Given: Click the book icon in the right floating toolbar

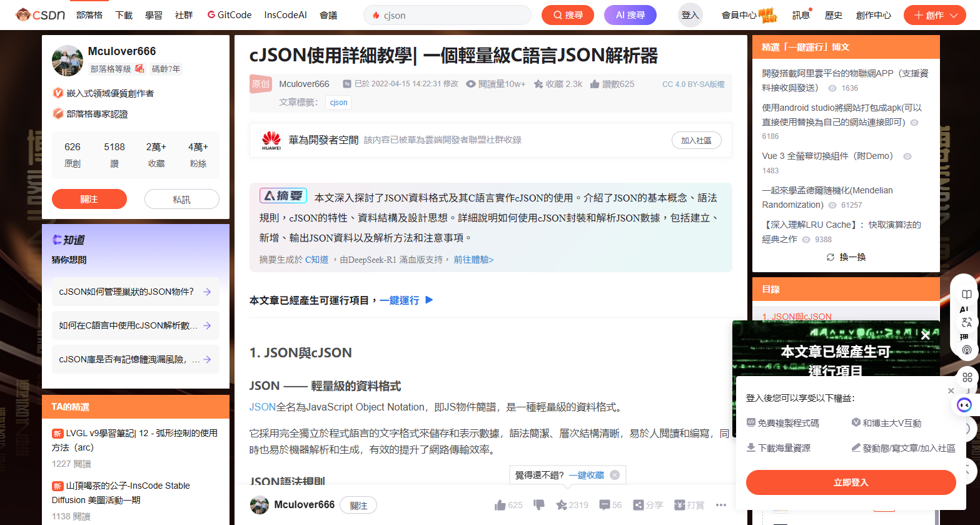Looking at the screenshot, I should pyautogui.click(x=967, y=294).
